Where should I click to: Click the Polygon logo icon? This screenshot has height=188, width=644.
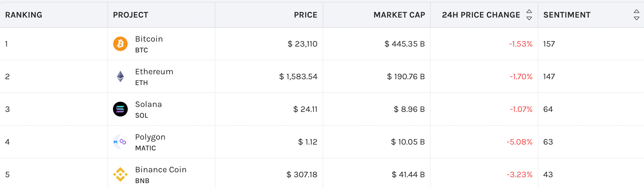point(120,142)
